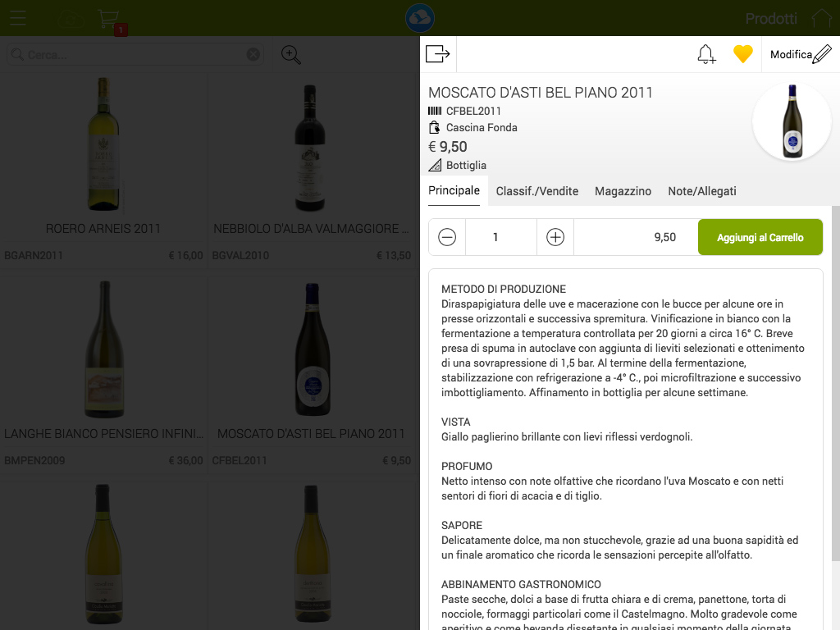
Task: Click the price field showing 9,50
Action: (636, 237)
